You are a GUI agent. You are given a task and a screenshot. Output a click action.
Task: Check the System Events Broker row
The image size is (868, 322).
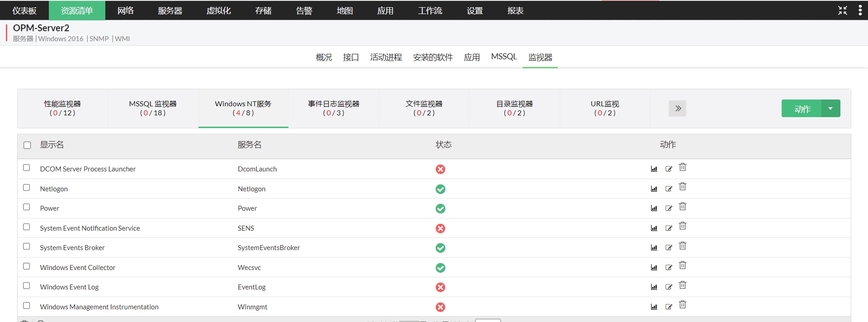27,246
